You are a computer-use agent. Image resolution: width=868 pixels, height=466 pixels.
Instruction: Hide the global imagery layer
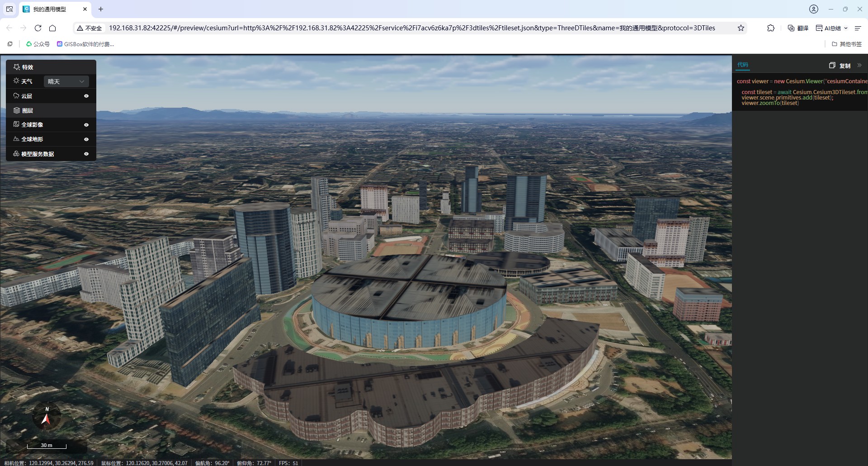click(x=86, y=125)
